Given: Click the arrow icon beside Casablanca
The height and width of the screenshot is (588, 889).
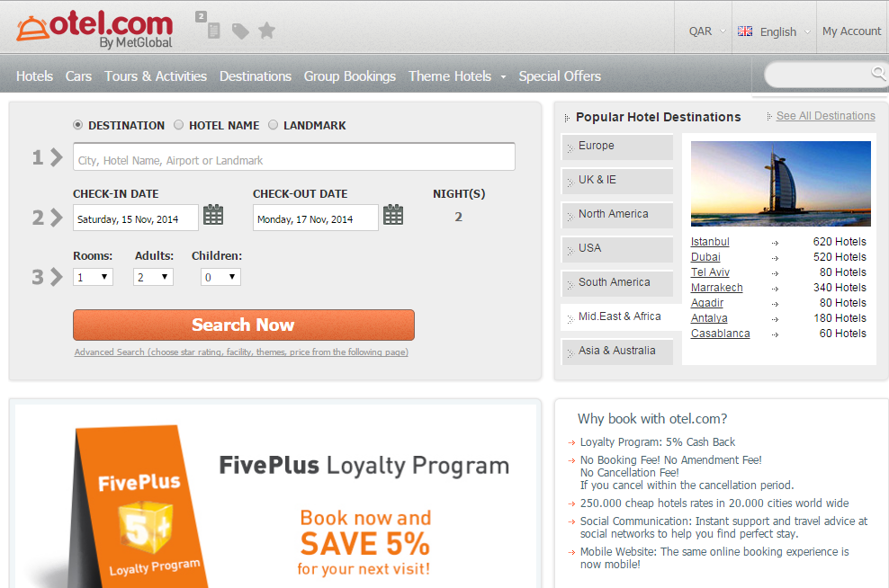Looking at the screenshot, I should [775, 334].
